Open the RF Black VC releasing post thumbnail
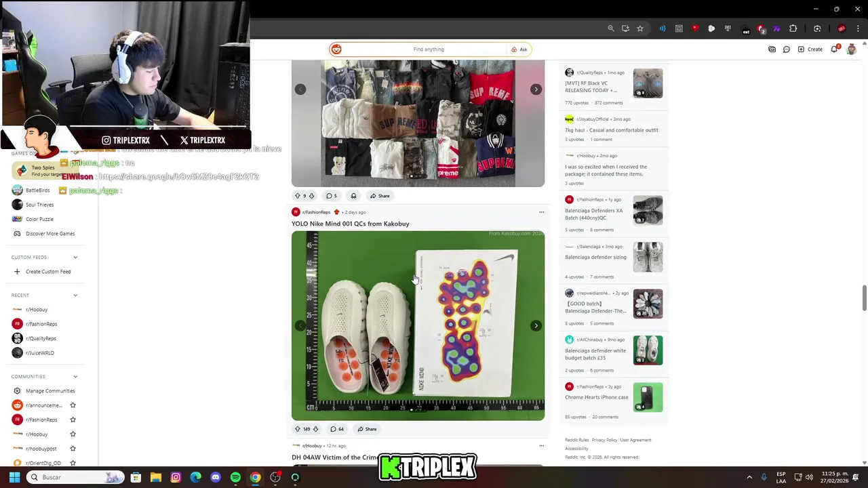The image size is (868, 488). (x=648, y=83)
